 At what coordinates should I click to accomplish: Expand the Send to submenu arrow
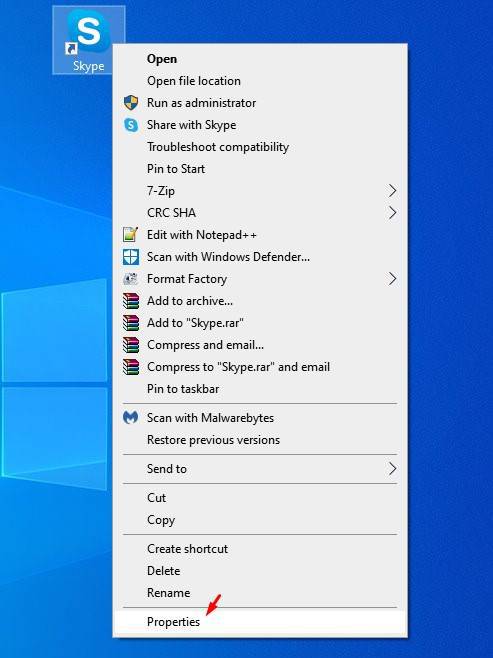[392, 469]
